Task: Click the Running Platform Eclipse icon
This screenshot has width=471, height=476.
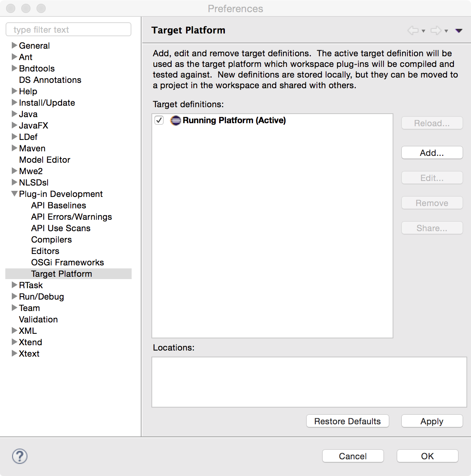Action: [x=175, y=121]
